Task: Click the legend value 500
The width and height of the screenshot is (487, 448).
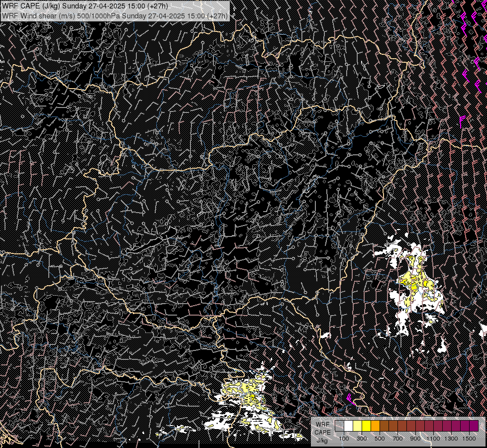Action: (x=380, y=439)
